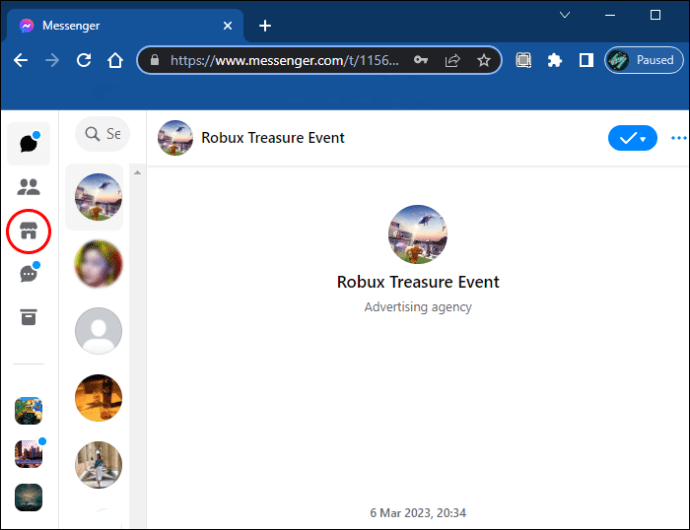The width and height of the screenshot is (690, 530).
Task: Open Message Requests chat bubble icon
Action: pyautogui.click(x=29, y=274)
